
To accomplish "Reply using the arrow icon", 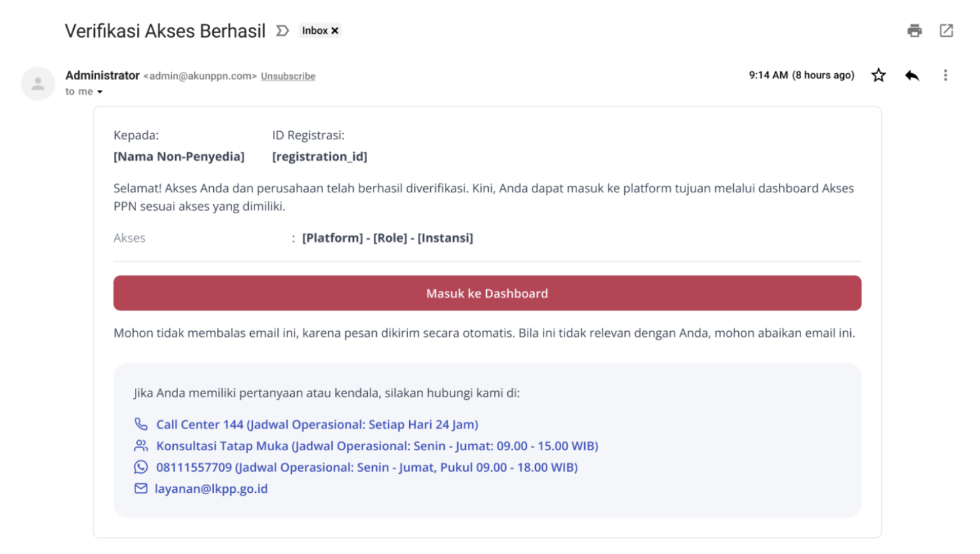I will click(x=912, y=75).
